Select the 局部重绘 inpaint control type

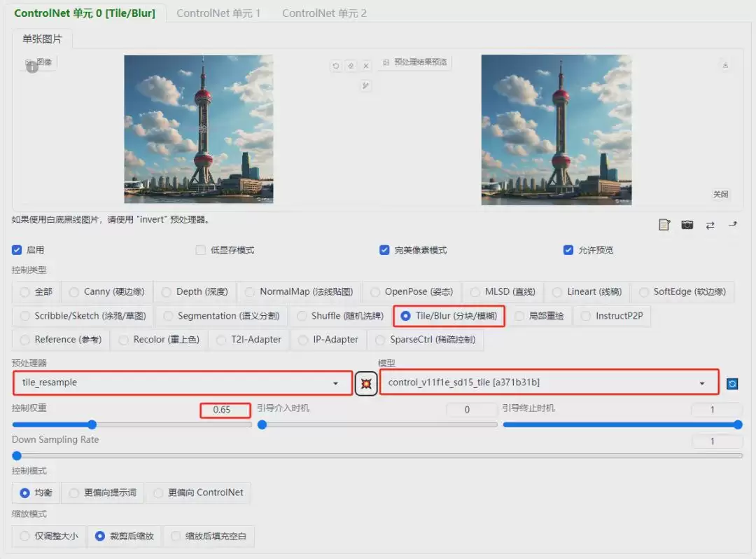(x=539, y=316)
